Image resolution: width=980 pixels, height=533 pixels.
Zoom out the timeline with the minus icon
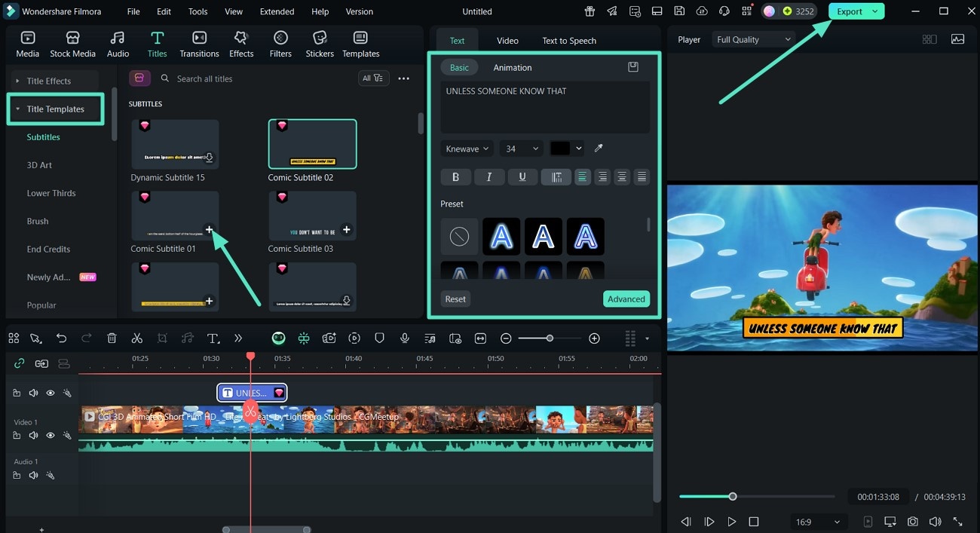506,338
